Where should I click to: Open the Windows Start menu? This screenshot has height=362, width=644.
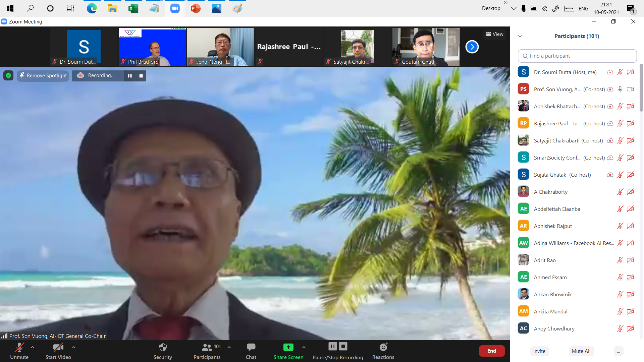10,8
